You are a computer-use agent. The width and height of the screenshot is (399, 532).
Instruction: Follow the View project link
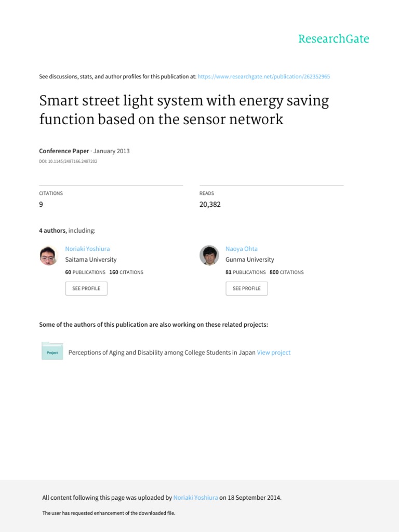tap(274, 352)
